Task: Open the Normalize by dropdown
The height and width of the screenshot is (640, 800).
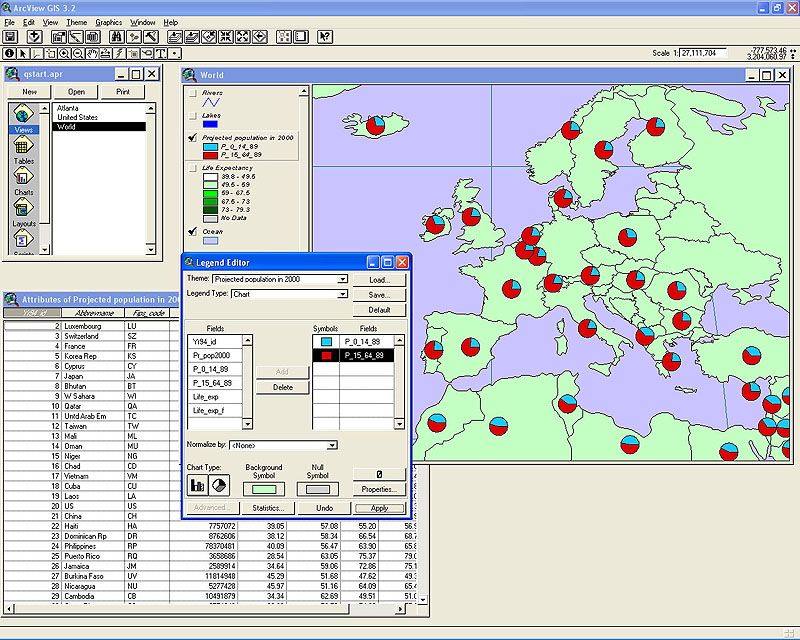Action: (x=332, y=445)
